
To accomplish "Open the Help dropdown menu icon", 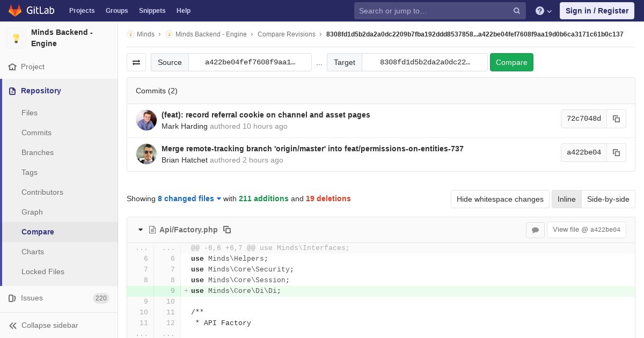I will point(544,11).
